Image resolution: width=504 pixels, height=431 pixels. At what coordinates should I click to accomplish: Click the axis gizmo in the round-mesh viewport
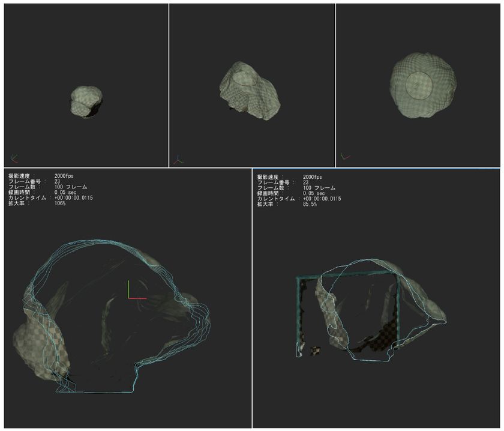[x=345, y=157]
